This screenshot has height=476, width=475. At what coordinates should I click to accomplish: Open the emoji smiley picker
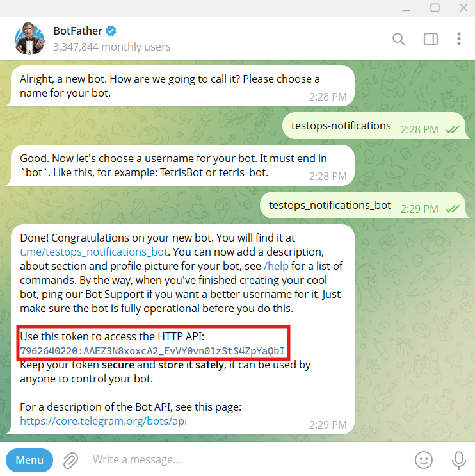pyautogui.click(x=423, y=460)
